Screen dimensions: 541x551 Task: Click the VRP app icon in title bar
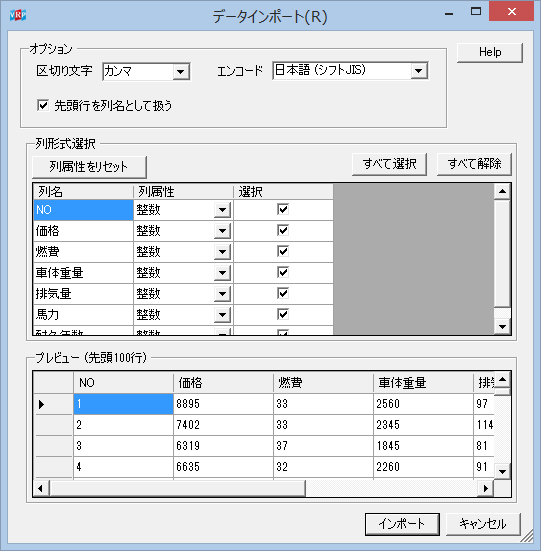[x=18, y=15]
